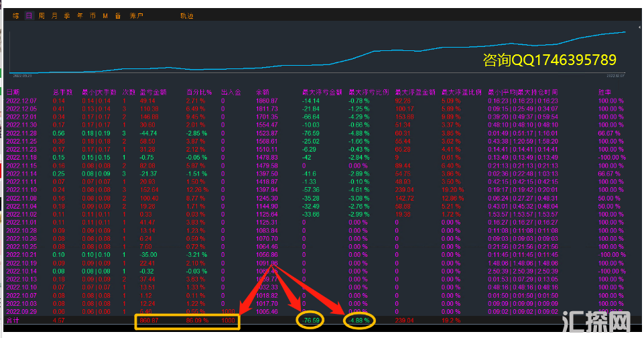644x338 pixels.
Task: Click the 合计 totals row label
Action: click(13, 321)
